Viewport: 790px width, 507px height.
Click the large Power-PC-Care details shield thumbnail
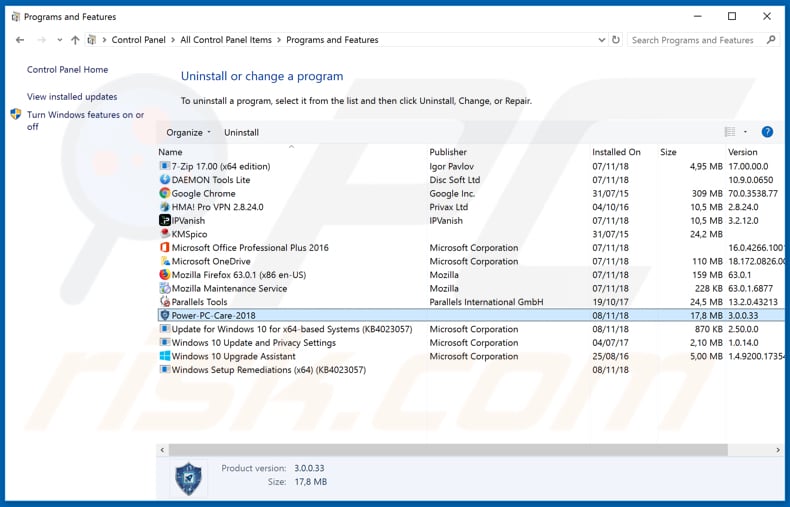(x=188, y=478)
